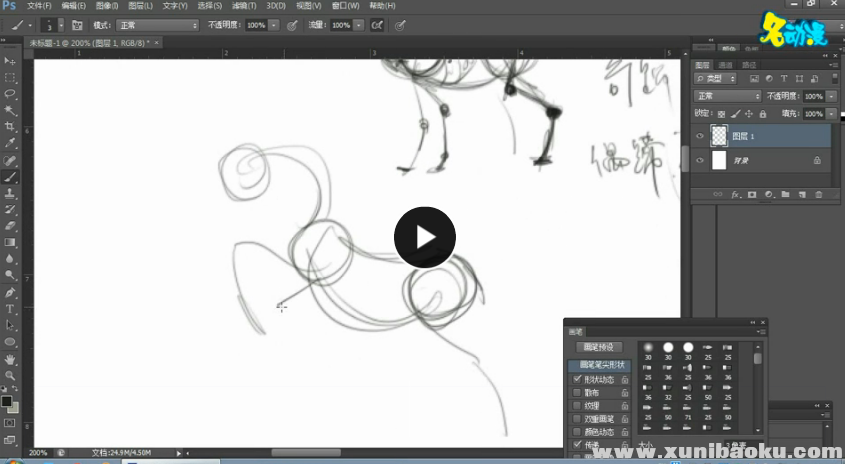Create a new layer with the new-layer icon
Viewport: 845px width, 464px height.
(x=802, y=194)
